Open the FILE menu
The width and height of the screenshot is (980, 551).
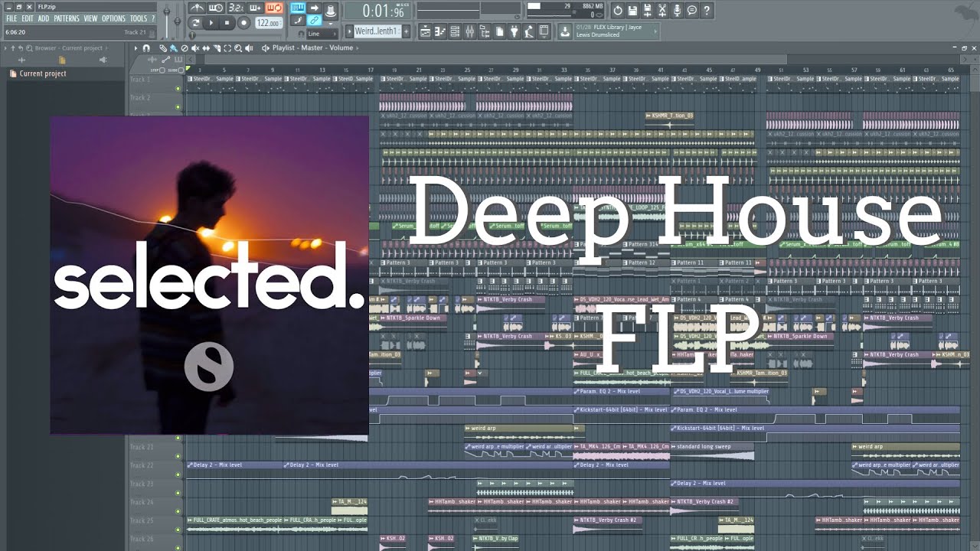coord(11,18)
